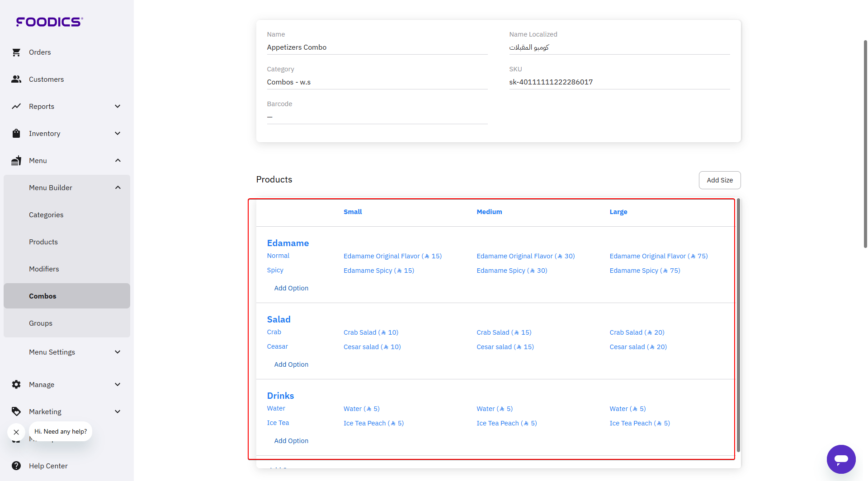Click the Orders shopping cart icon
The height and width of the screenshot is (481, 868).
point(16,52)
